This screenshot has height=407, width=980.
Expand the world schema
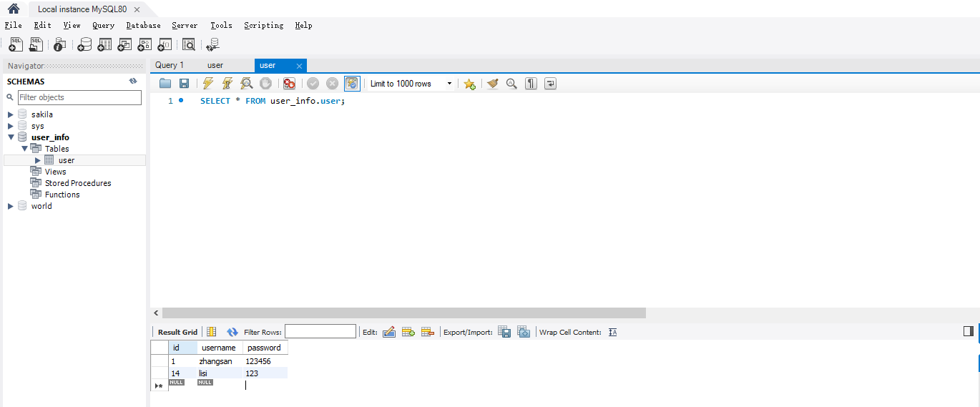pyautogui.click(x=10, y=206)
